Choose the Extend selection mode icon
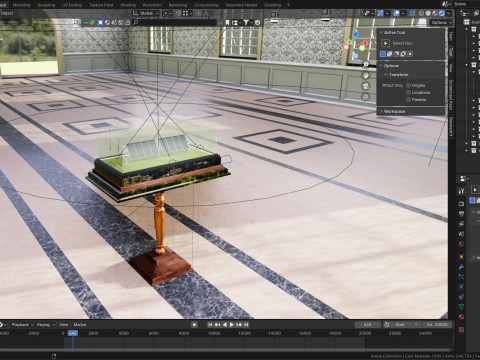This screenshot has height=360, width=480. [390, 54]
